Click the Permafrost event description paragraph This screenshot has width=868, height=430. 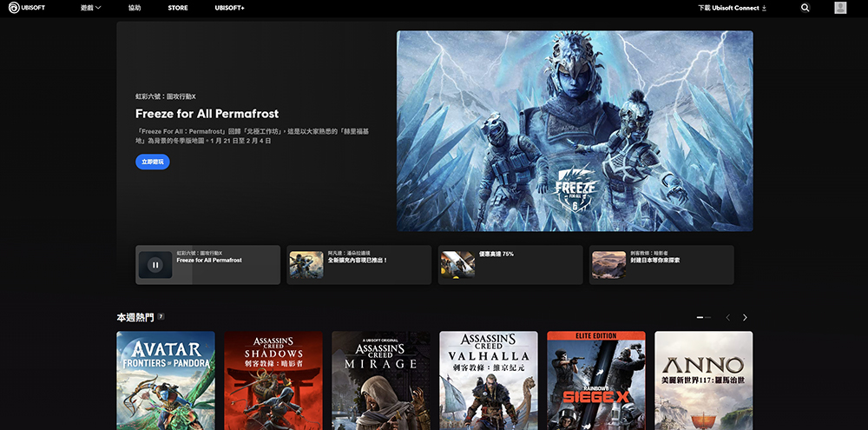tap(253, 136)
